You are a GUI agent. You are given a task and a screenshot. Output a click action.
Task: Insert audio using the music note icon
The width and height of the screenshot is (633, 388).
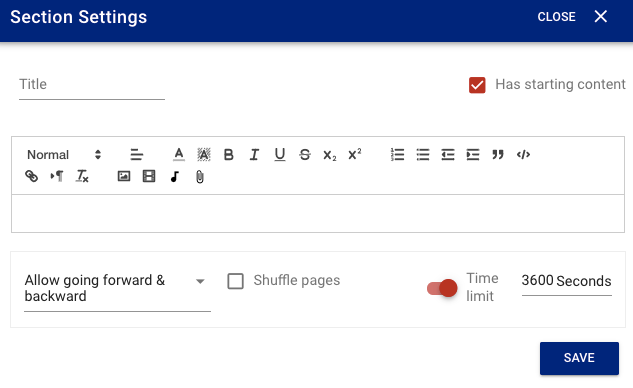click(x=174, y=176)
